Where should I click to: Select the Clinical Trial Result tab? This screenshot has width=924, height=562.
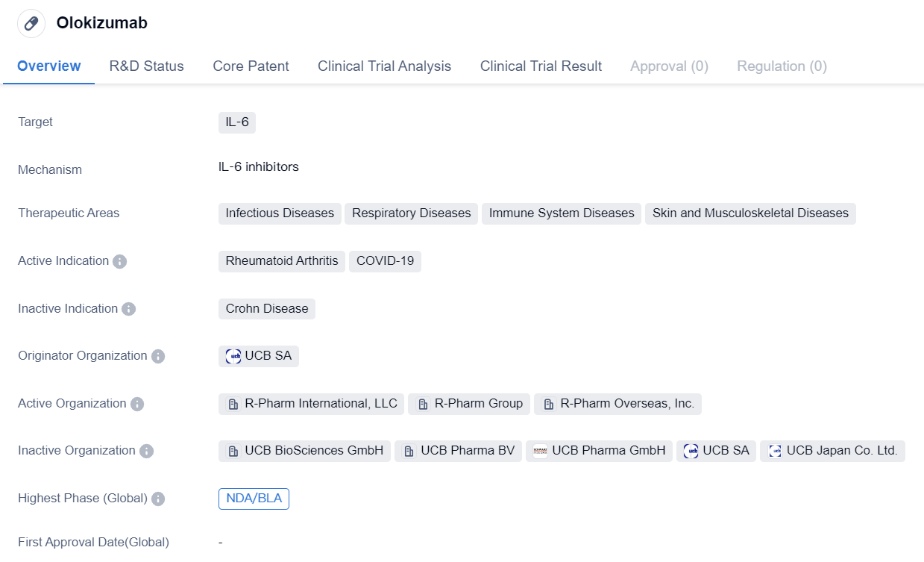(x=541, y=66)
